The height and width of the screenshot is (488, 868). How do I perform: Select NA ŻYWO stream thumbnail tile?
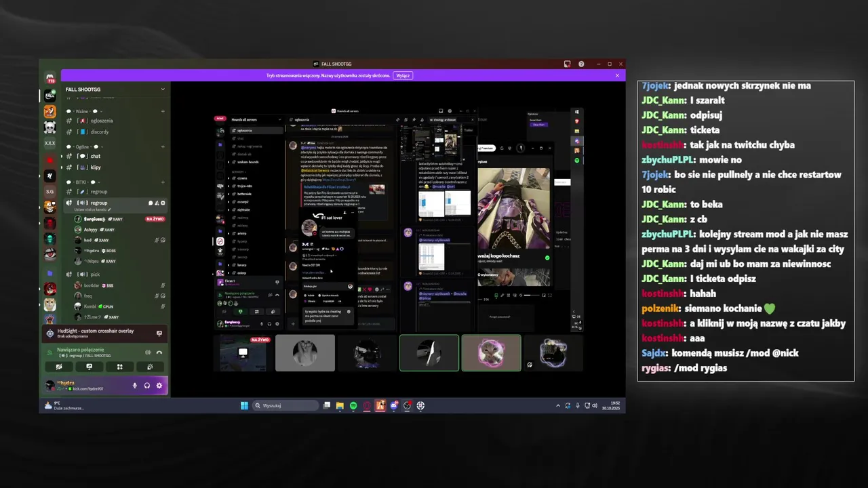pyautogui.click(x=243, y=353)
